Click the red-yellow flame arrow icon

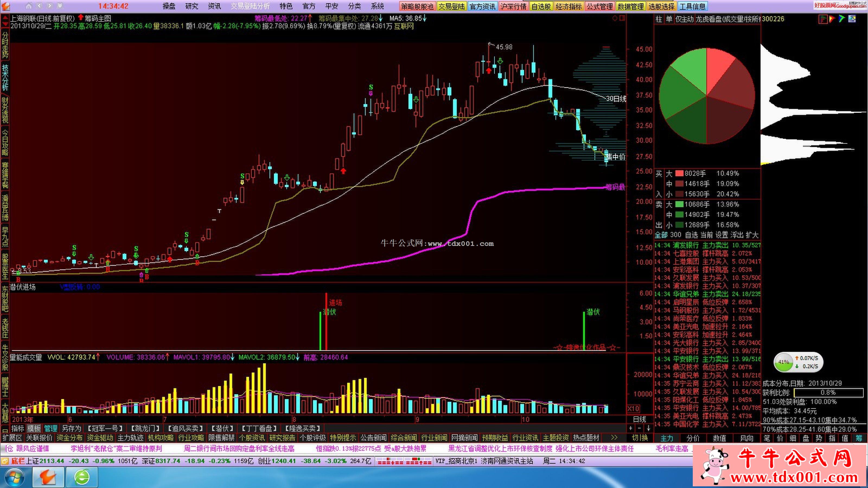click(832, 19)
